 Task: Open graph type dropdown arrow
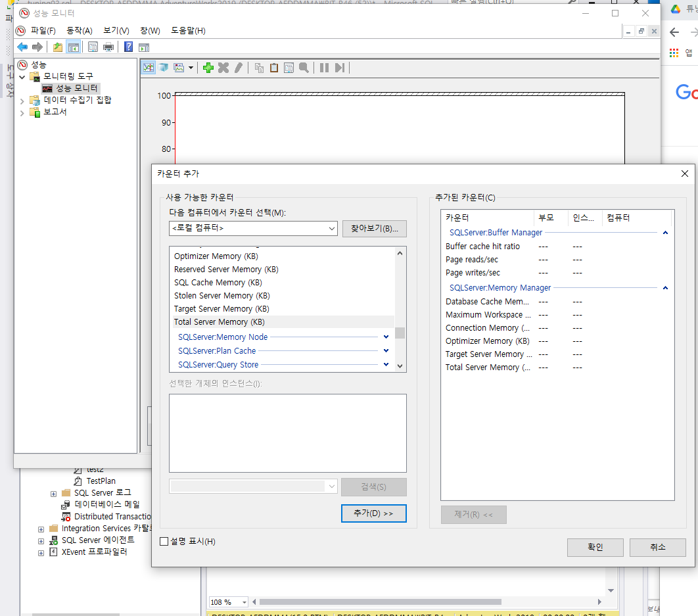(x=191, y=68)
